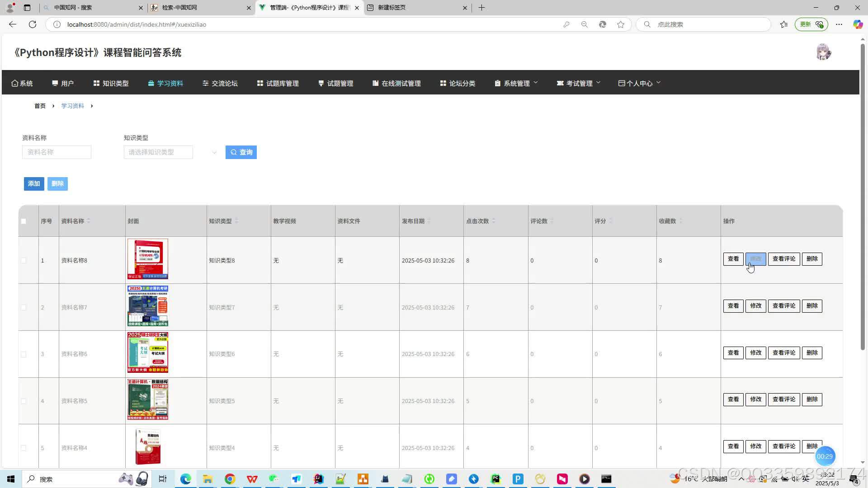This screenshot has height=488, width=868.
Task: Add page to favorites star icon
Action: pos(621,24)
